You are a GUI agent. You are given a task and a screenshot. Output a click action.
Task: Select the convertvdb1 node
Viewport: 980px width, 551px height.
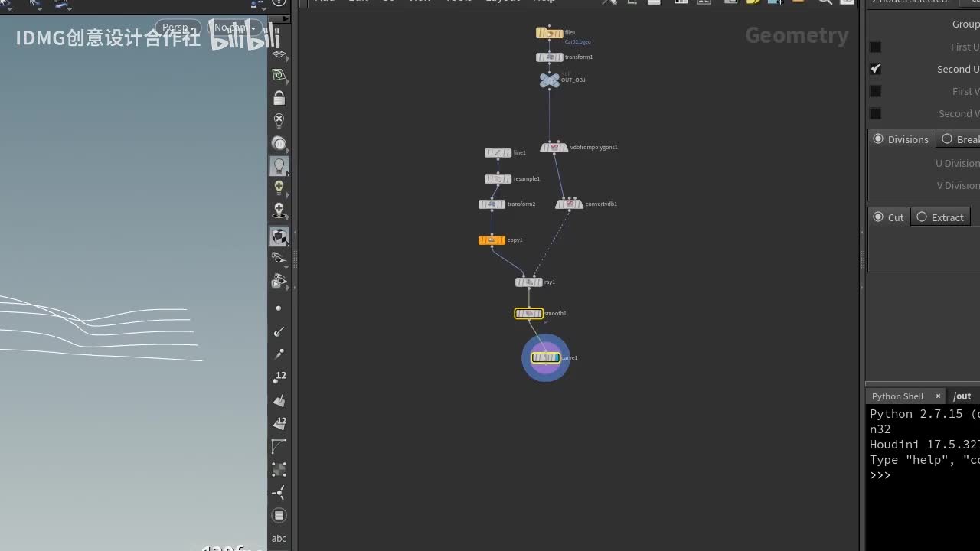(x=569, y=204)
